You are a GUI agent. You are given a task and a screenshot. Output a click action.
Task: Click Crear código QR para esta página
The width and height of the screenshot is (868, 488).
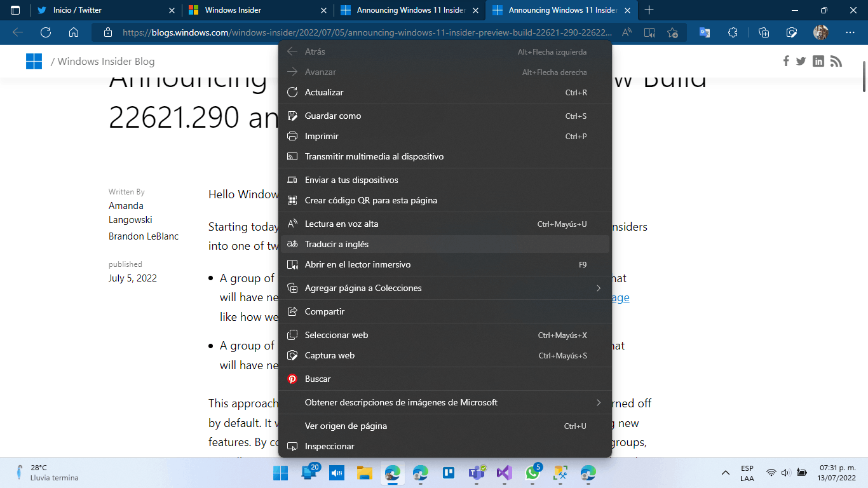[x=445, y=200]
